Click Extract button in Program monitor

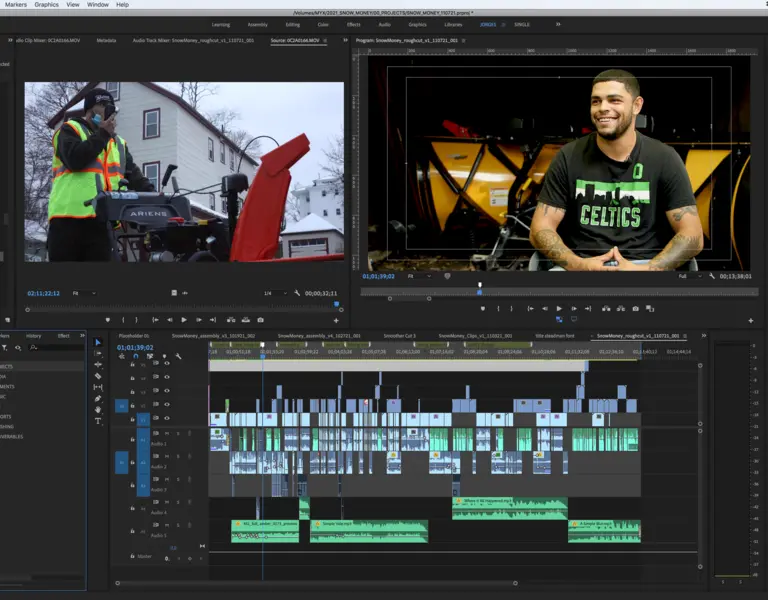[x=621, y=309]
